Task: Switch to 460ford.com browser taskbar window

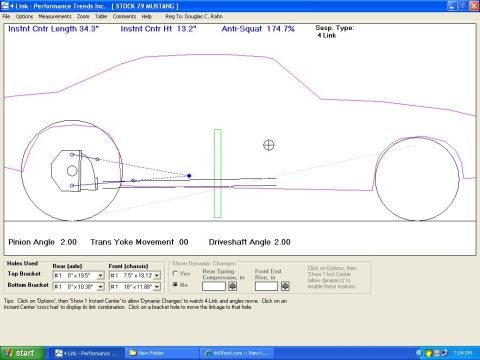Action: pos(237,353)
